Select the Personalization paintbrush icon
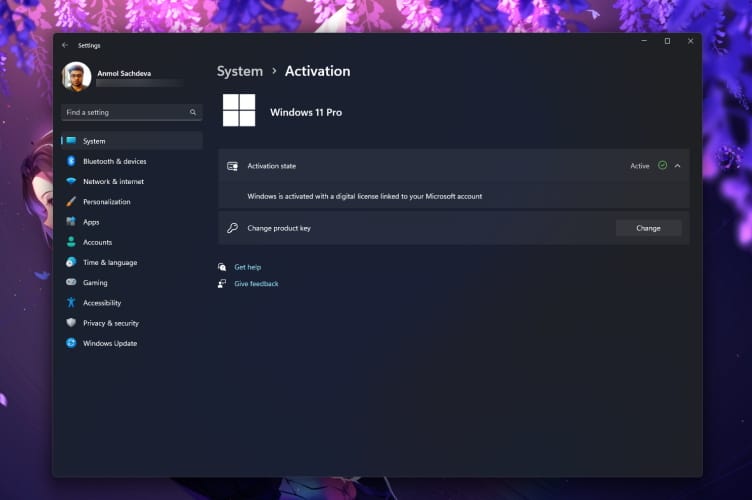Image resolution: width=752 pixels, height=500 pixels. click(x=71, y=202)
